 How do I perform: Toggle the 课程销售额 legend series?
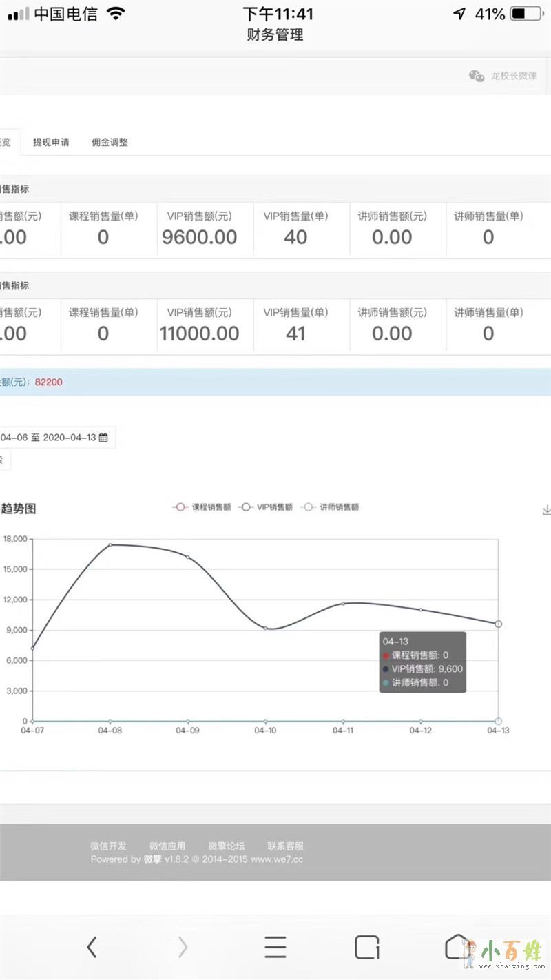pos(201,507)
